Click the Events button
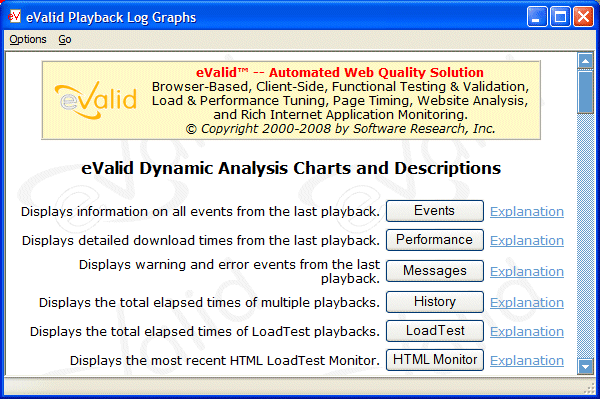This screenshot has width=600, height=399. click(435, 211)
